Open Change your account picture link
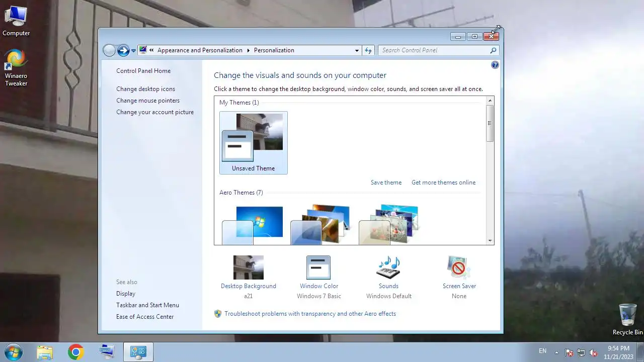The width and height of the screenshot is (644, 362). [155, 112]
